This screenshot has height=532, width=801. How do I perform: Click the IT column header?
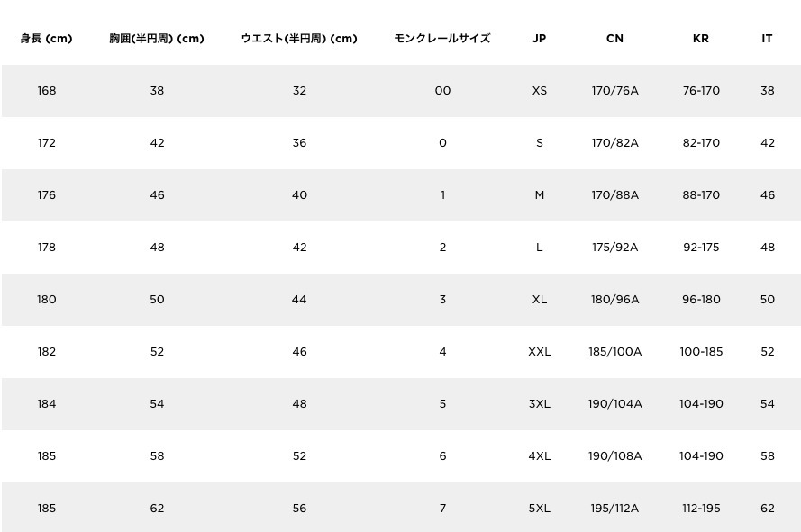pos(768,39)
